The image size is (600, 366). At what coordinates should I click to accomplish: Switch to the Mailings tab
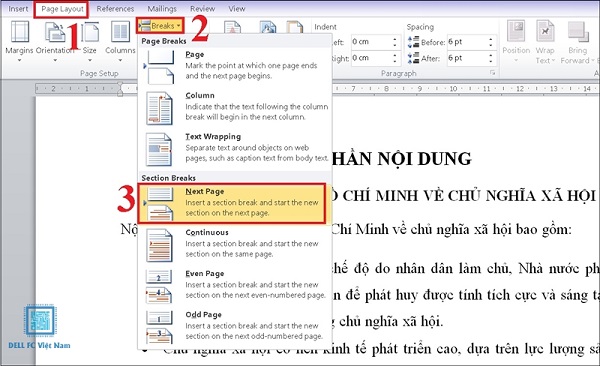coord(162,8)
